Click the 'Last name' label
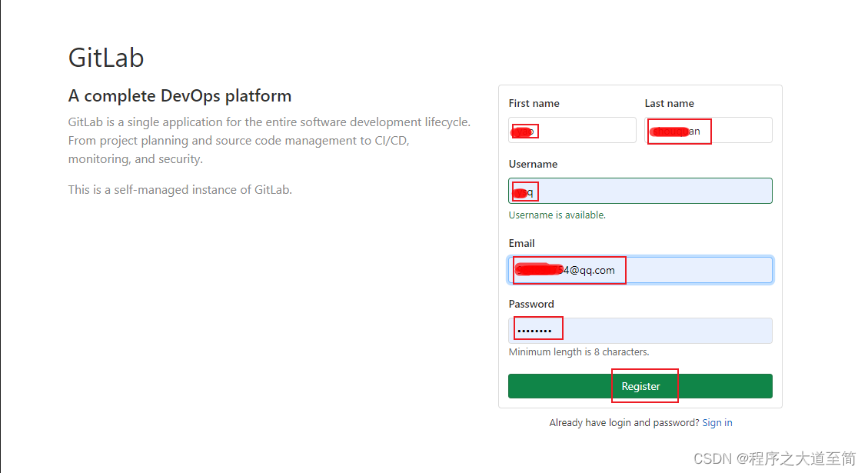The image size is (868, 473). pyautogui.click(x=669, y=104)
